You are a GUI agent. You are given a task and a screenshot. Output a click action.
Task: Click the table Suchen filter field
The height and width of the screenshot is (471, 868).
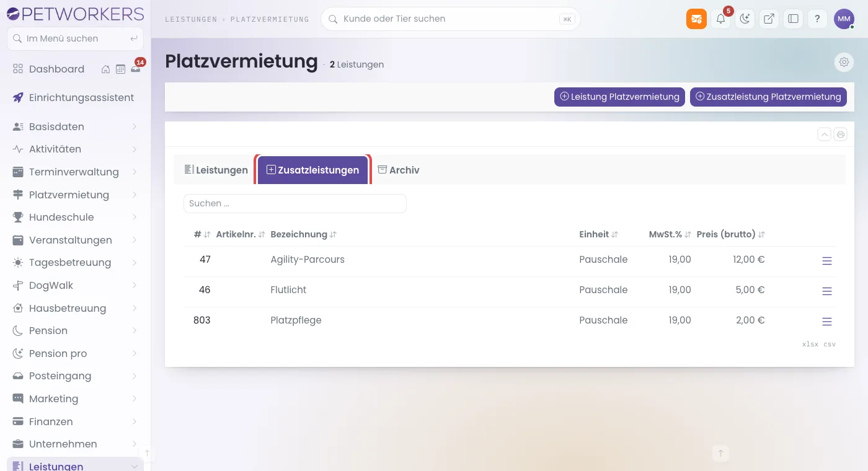coord(295,203)
